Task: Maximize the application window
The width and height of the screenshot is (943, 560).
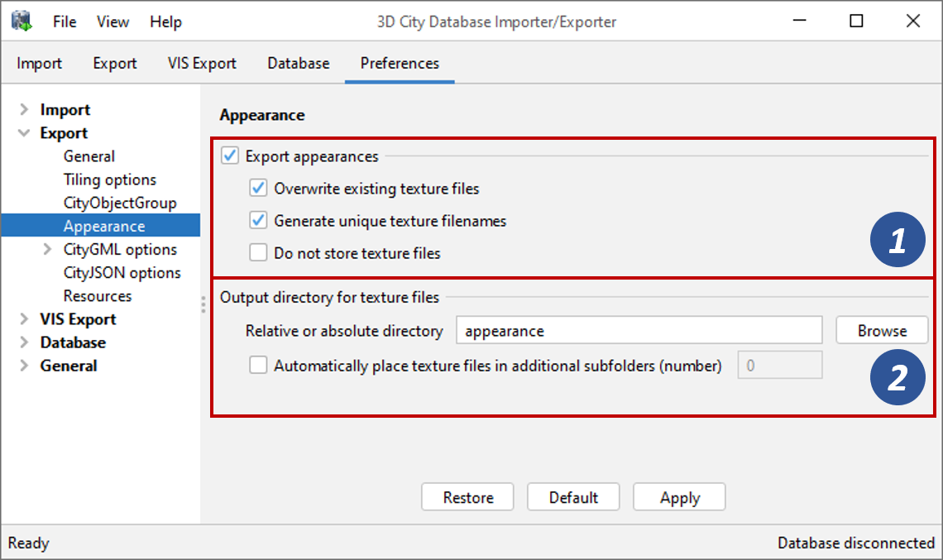Action: click(x=856, y=21)
